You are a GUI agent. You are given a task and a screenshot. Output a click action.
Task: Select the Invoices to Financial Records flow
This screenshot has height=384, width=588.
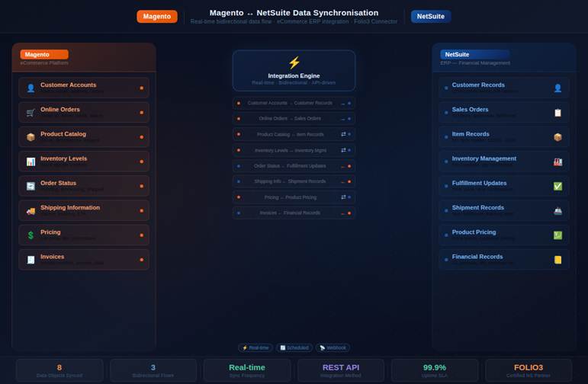point(294,213)
